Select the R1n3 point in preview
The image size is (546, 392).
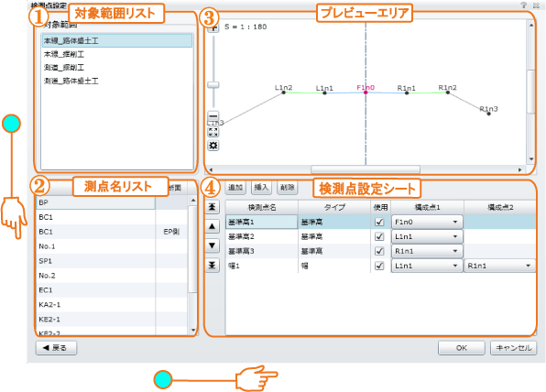click(489, 114)
